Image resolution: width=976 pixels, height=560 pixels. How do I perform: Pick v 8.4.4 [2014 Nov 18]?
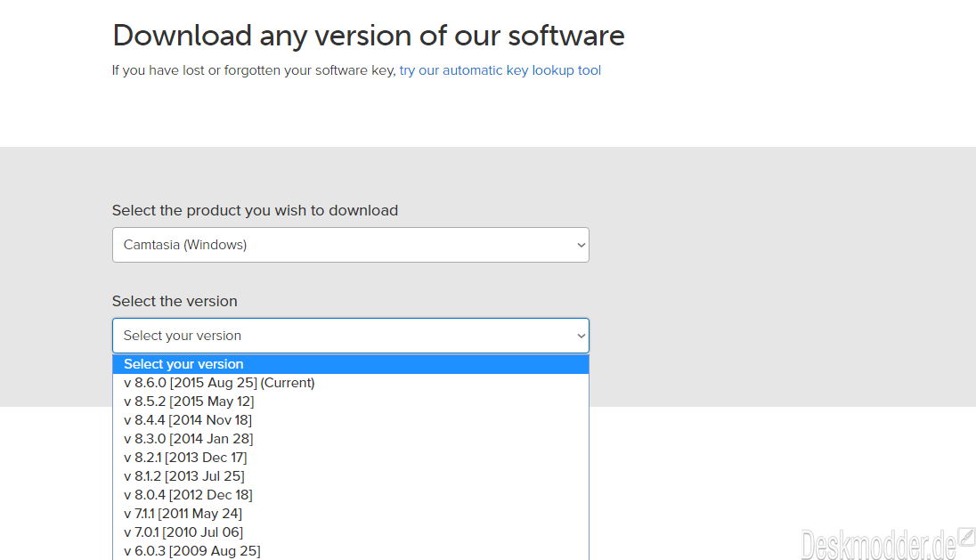pos(351,420)
